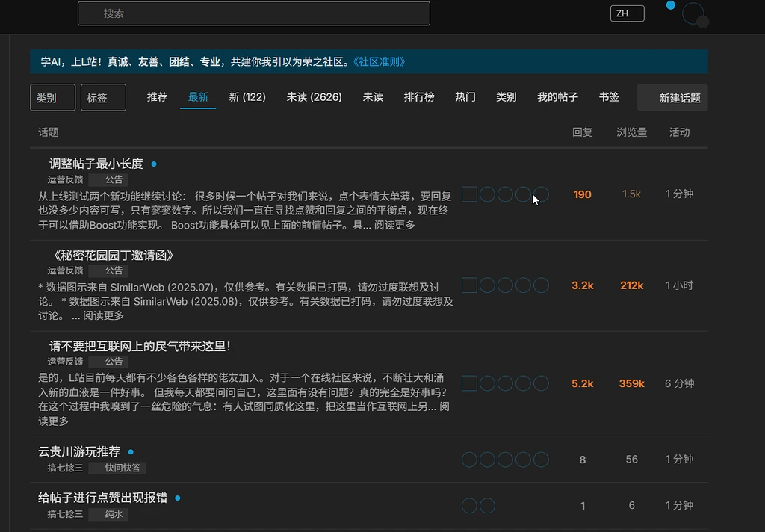
Task: Click the 3.2k reply count
Action: [x=583, y=285]
